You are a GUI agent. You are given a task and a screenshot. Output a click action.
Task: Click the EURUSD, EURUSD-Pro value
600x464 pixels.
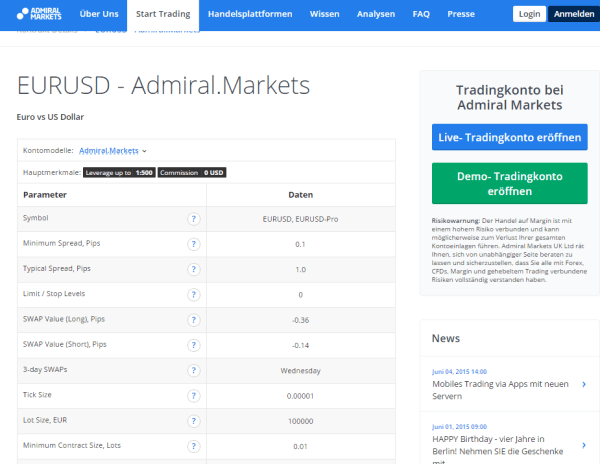click(x=300, y=219)
